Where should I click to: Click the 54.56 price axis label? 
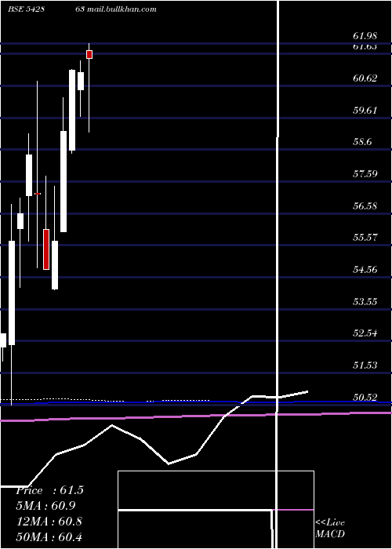[x=365, y=269]
